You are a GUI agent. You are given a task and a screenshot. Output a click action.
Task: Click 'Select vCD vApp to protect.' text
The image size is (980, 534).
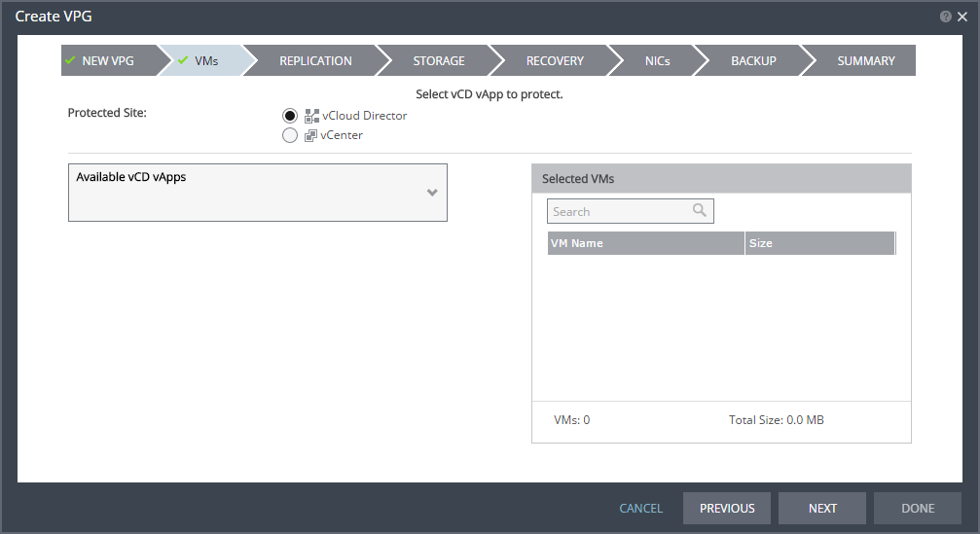pos(490,94)
